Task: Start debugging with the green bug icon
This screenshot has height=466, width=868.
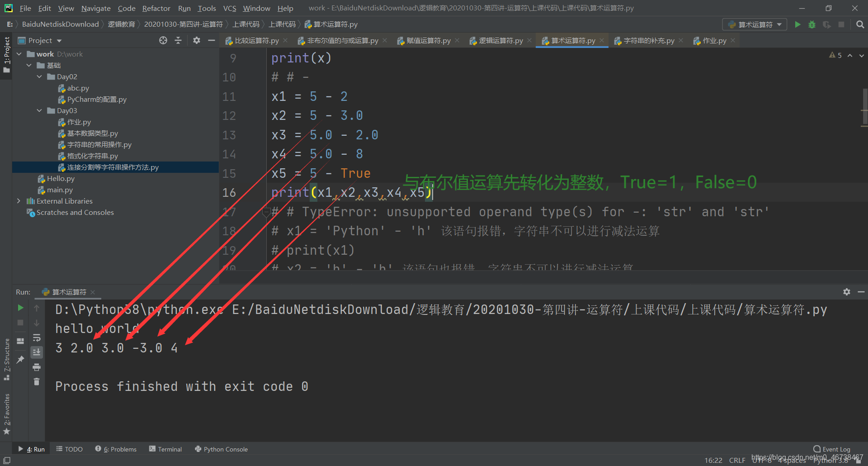Action: pos(812,24)
